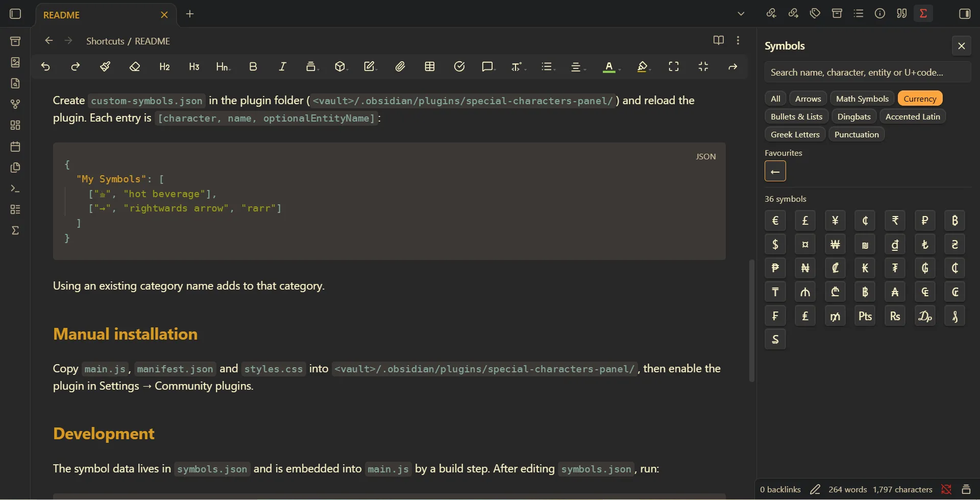This screenshot has width=980, height=500.
Task: Open the outline list icon
Action: click(859, 14)
